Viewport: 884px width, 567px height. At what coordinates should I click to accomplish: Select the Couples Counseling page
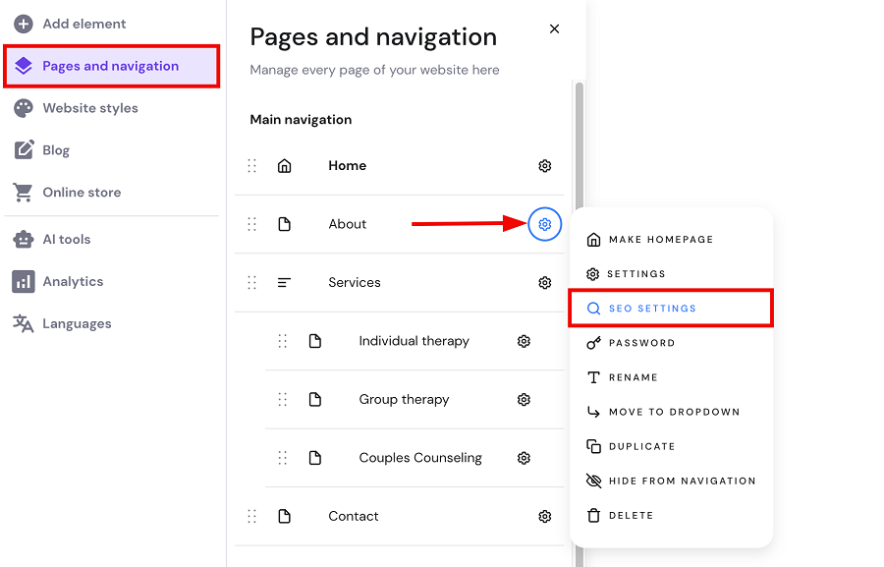tap(420, 458)
